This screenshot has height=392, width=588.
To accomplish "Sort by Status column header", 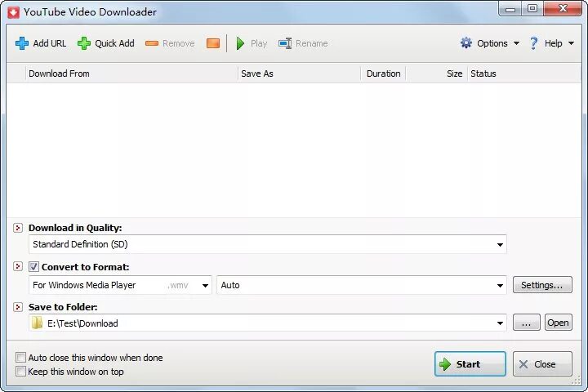I will [x=524, y=73].
